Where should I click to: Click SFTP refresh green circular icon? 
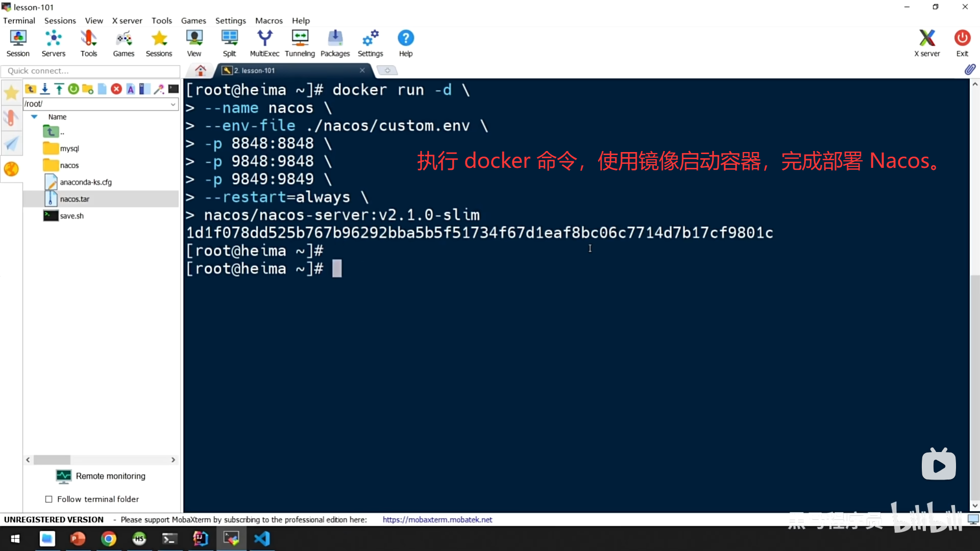tap(73, 89)
